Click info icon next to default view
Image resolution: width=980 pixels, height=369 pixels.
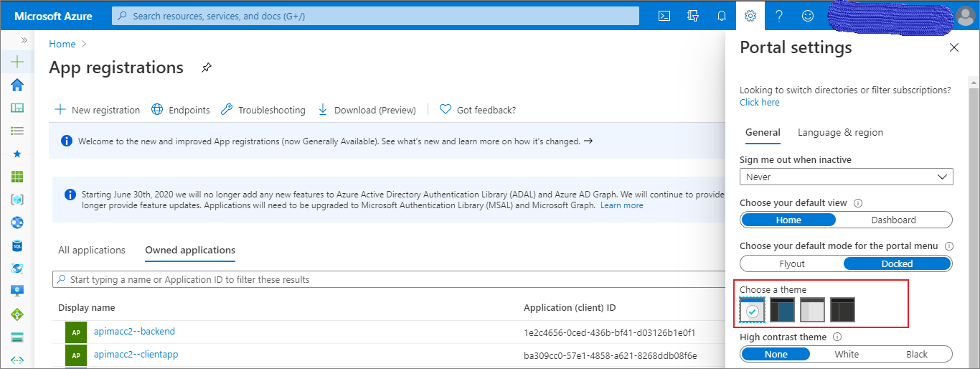858,203
